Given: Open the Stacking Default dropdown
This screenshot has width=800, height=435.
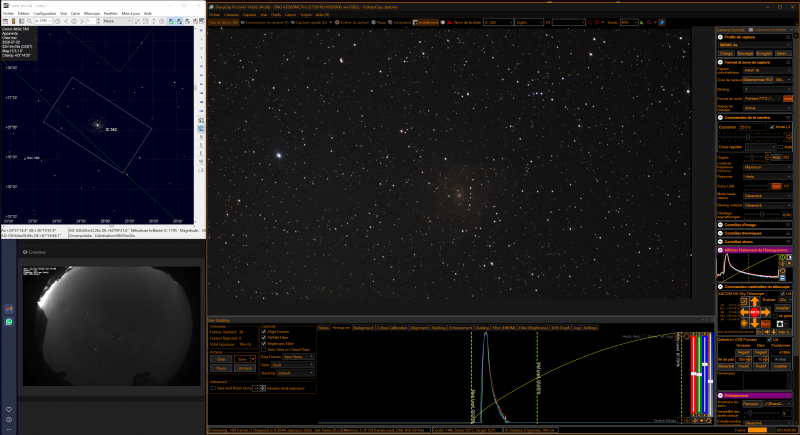Looking at the screenshot, I should 295,373.
